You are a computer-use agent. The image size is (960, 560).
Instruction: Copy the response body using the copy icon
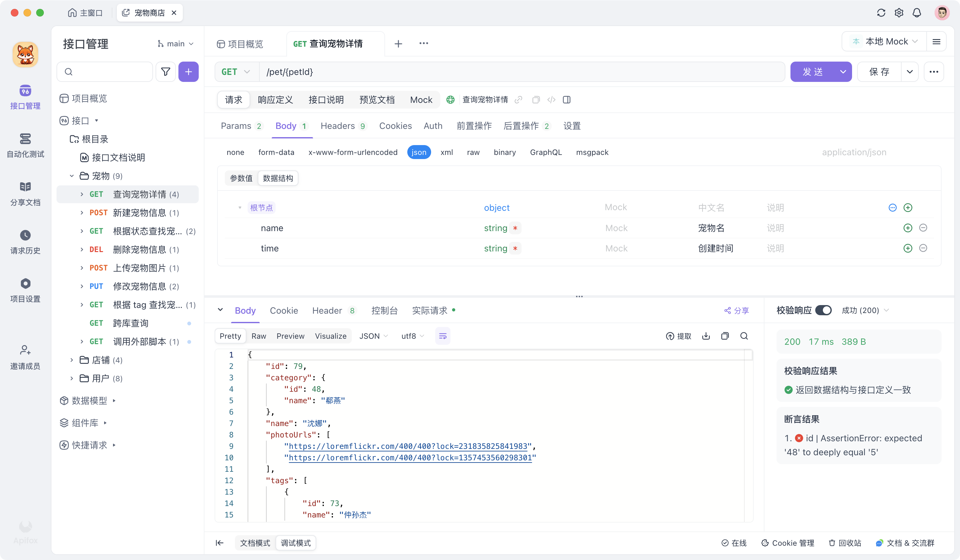pyautogui.click(x=725, y=336)
